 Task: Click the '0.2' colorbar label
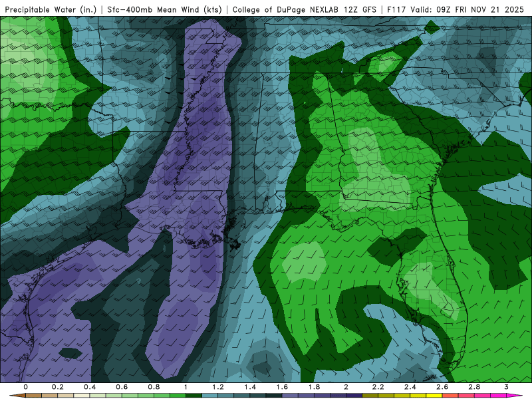point(57,387)
